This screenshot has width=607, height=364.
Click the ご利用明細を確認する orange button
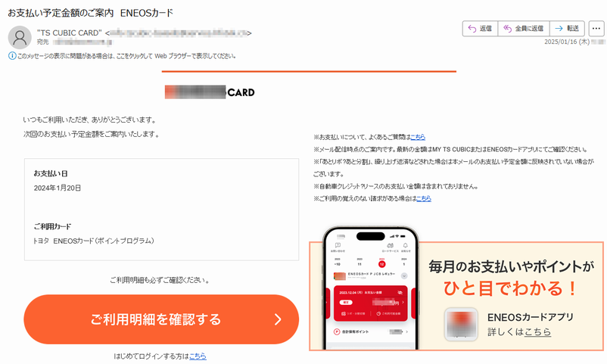coord(161,319)
